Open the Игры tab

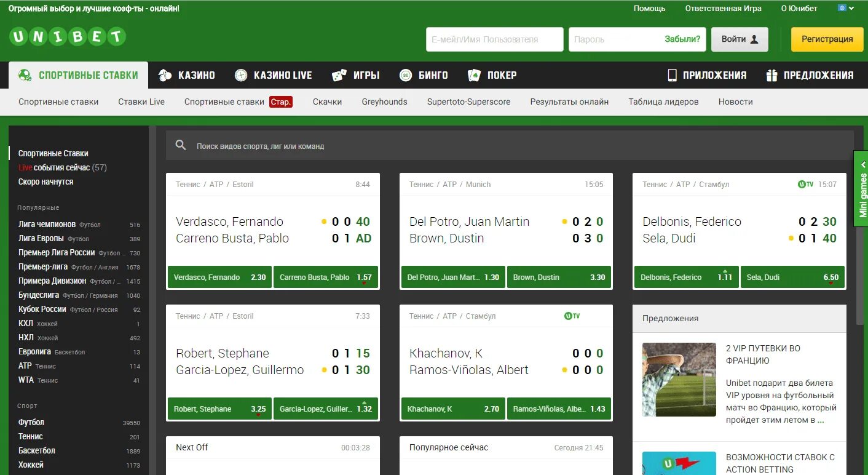(355, 75)
